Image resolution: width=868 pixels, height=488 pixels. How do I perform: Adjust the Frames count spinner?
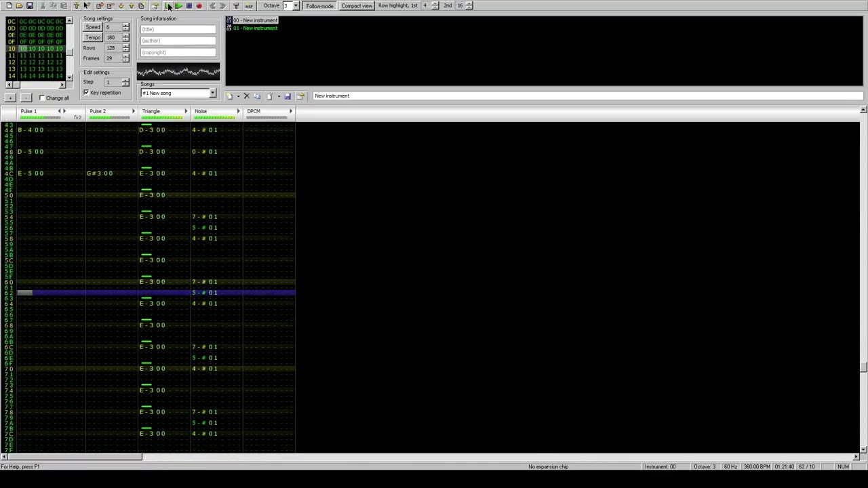coord(125,58)
